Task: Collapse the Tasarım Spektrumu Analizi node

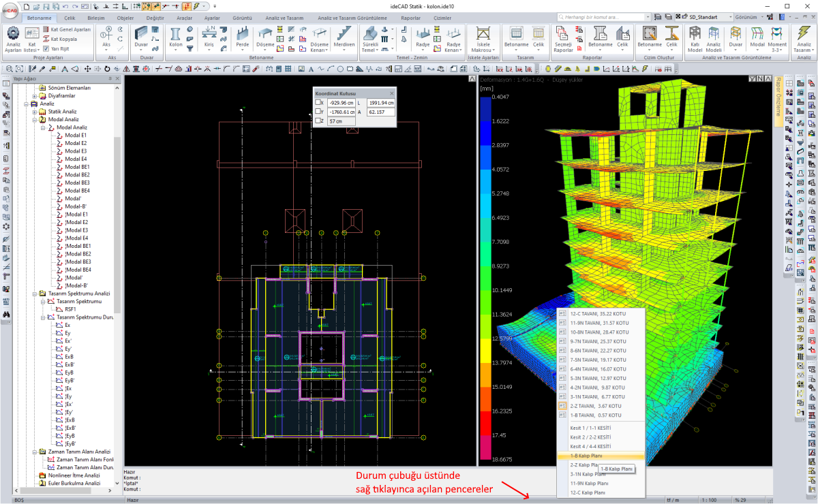Action: coord(35,294)
